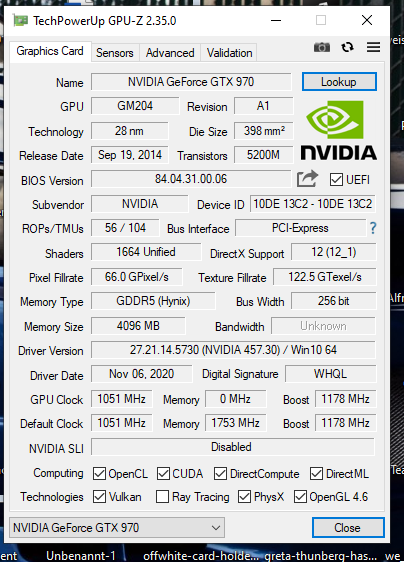
Task: Click the GPU Clock row Memory 0 MHz field
Action: pyautogui.click(x=236, y=399)
